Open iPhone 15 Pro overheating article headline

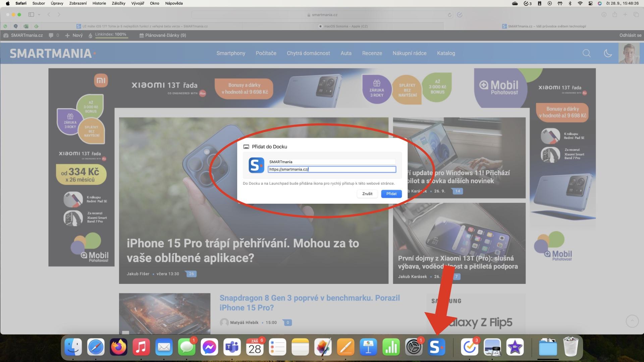(x=243, y=250)
